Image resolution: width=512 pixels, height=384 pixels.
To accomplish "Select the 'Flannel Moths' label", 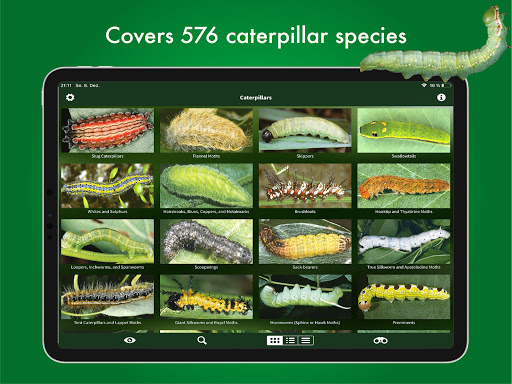I will click(206, 156).
